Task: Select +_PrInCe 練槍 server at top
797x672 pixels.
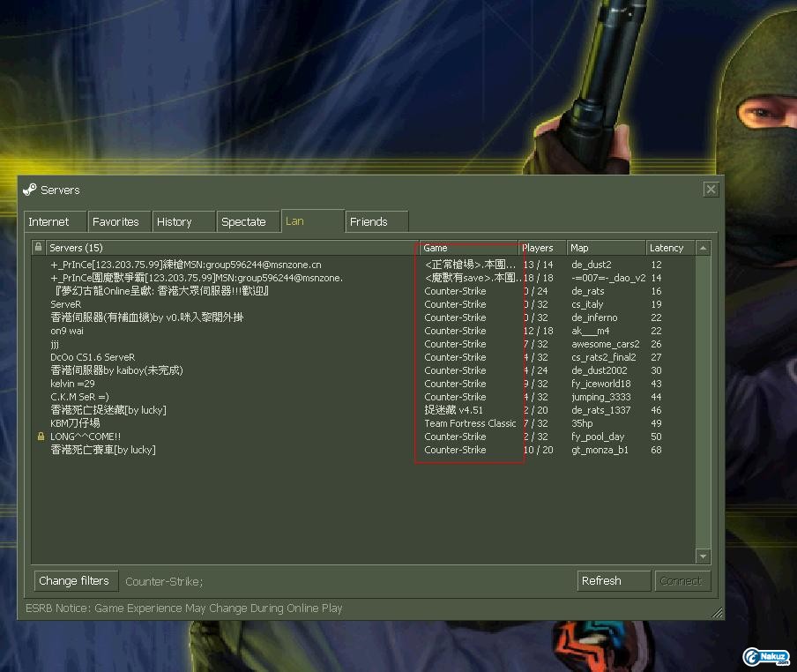Action: (x=185, y=265)
